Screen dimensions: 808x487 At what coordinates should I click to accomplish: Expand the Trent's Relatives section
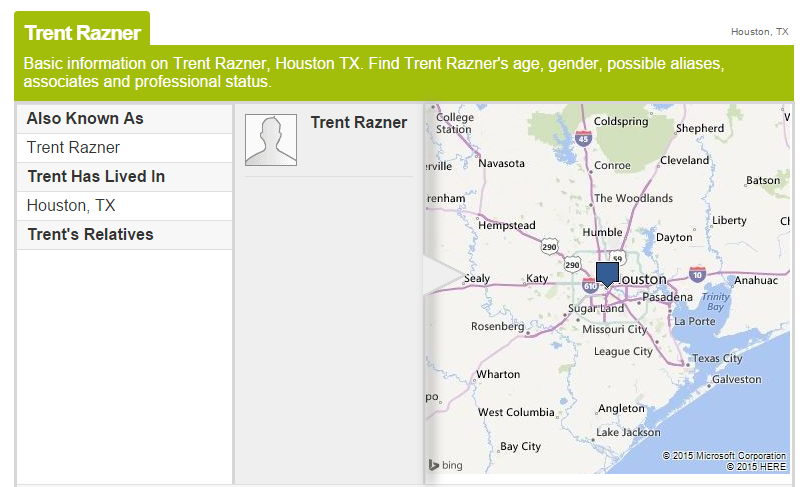point(90,235)
